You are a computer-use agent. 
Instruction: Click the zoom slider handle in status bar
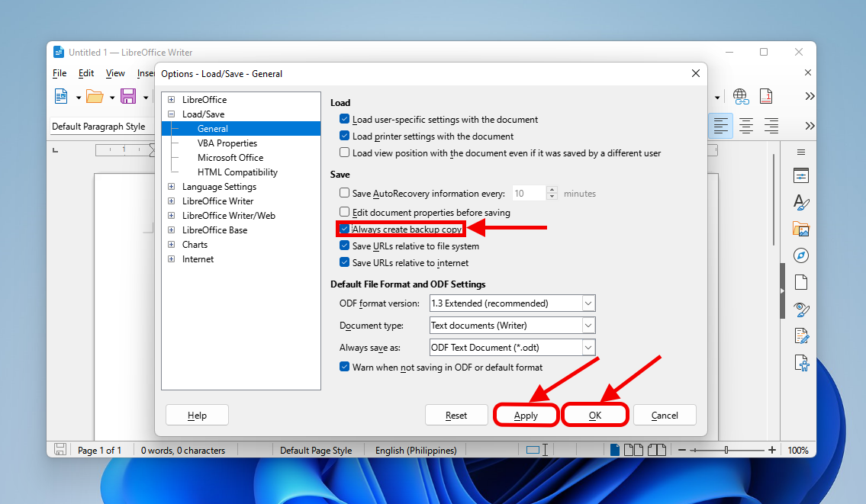tap(726, 450)
